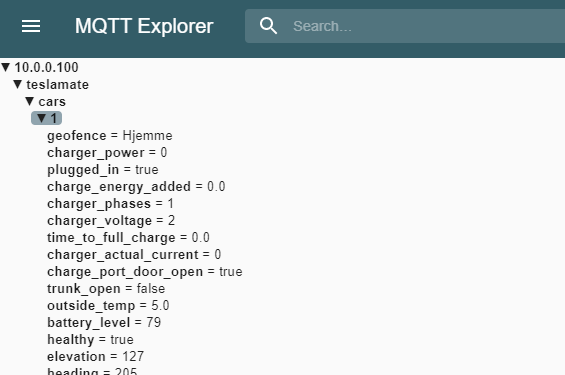
Task: Select the time_to_full_charge topic
Action: pyautogui.click(x=128, y=237)
